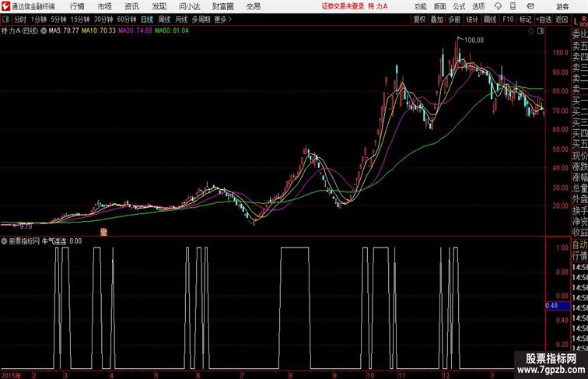Select the 日线 daily period tab
588x379 pixels.
pos(147,19)
